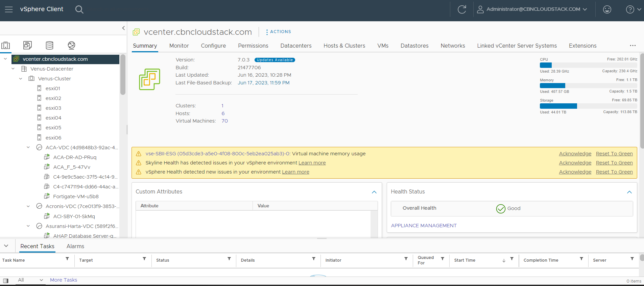Switch to the Monitor tab
Viewport: 644px width, 286px height.
pyautogui.click(x=179, y=46)
